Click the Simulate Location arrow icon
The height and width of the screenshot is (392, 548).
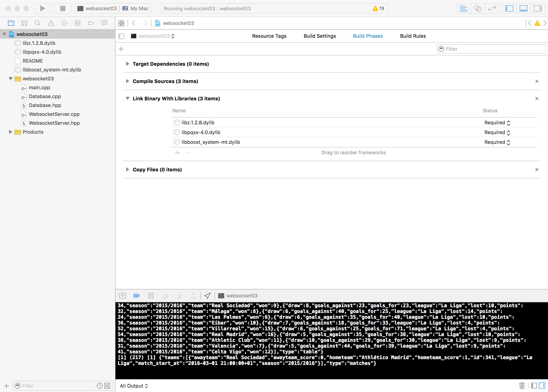click(207, 296)
